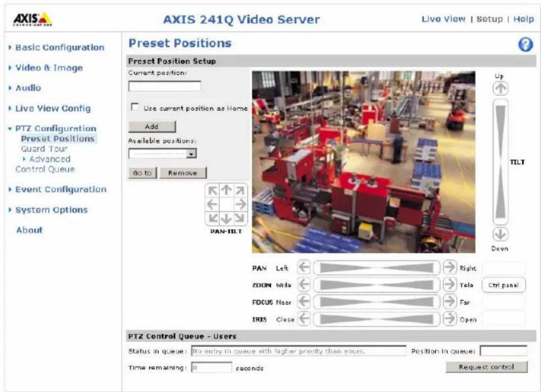Select Preset Positions in sidebar

click(x=58, y=139)
